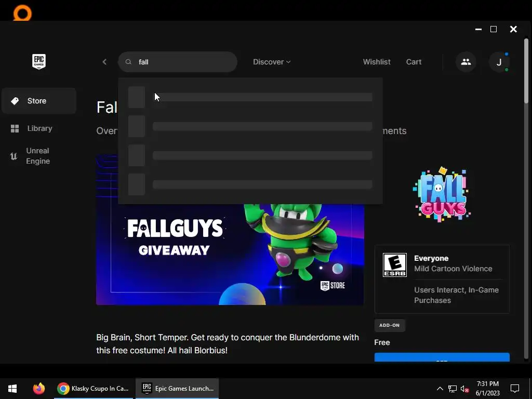
Task: Open the Wishlist page
Action: (377, 62)
